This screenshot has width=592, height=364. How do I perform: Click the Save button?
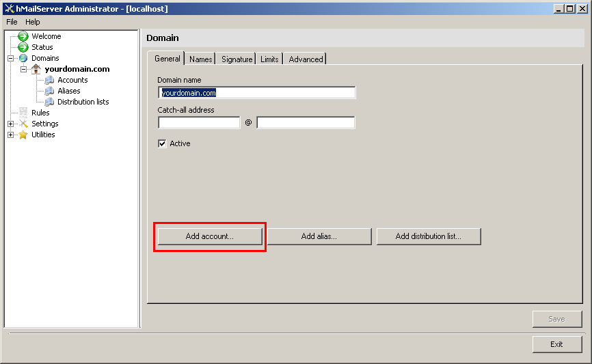(x=557, y=319)
